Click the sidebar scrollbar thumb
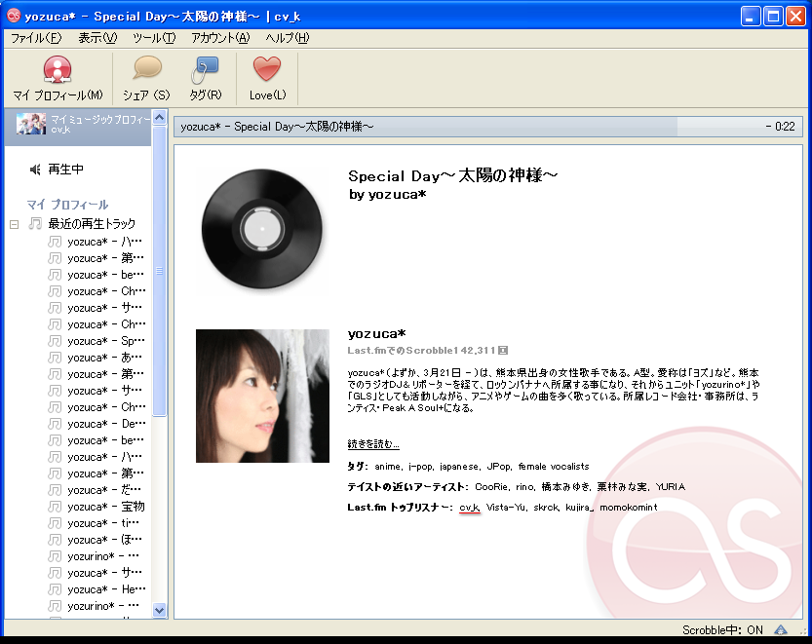This screenshot has height=644, width=812. coord(160,271)
